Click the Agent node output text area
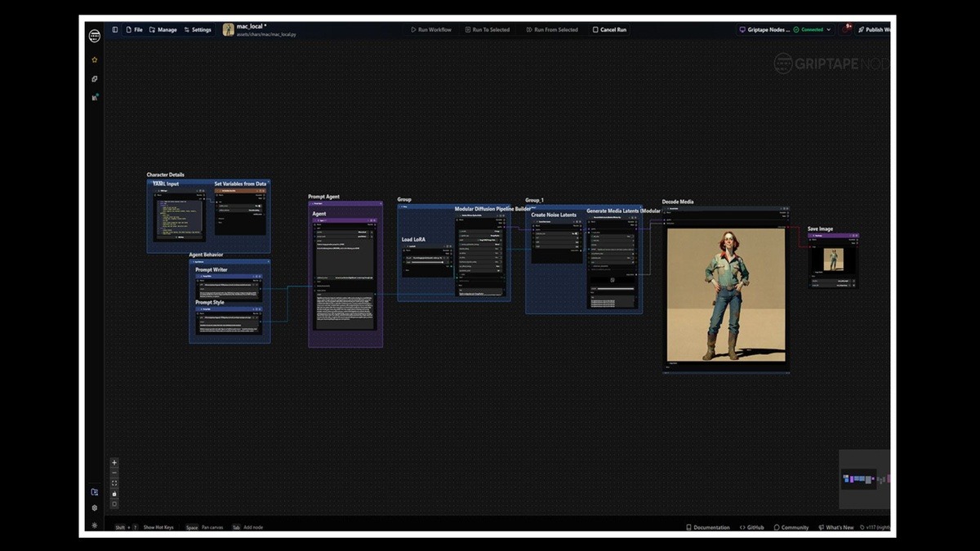 click(x=345, y=311)
